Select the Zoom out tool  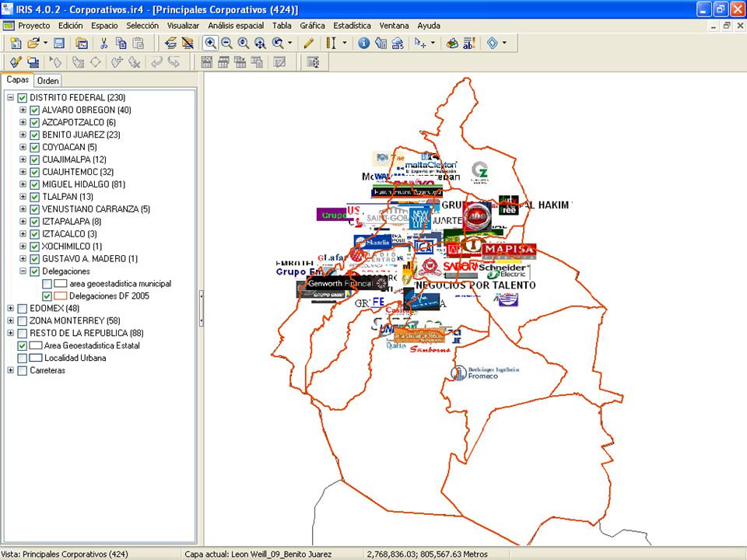[x=226, y=44]
